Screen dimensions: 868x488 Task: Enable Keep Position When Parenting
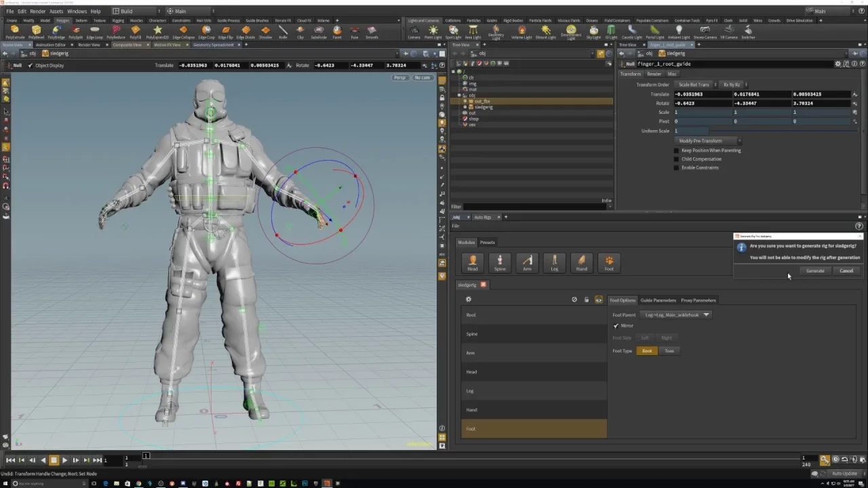[x=676, y=150]
